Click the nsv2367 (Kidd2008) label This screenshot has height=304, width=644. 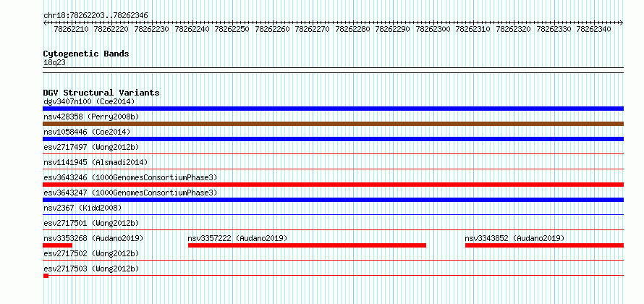(x=82, y=208)
